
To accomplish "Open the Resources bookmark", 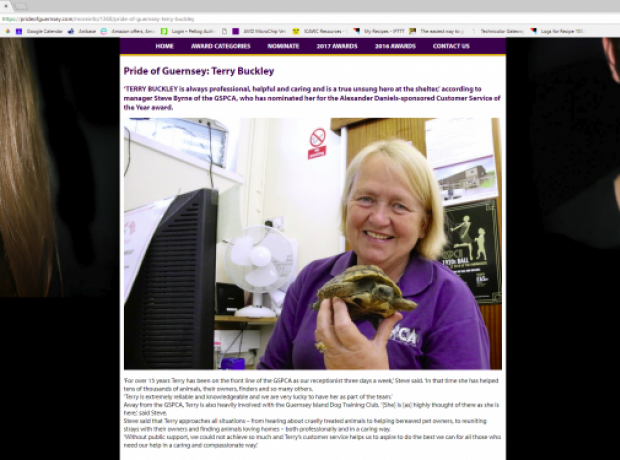I will pos(322,31).
